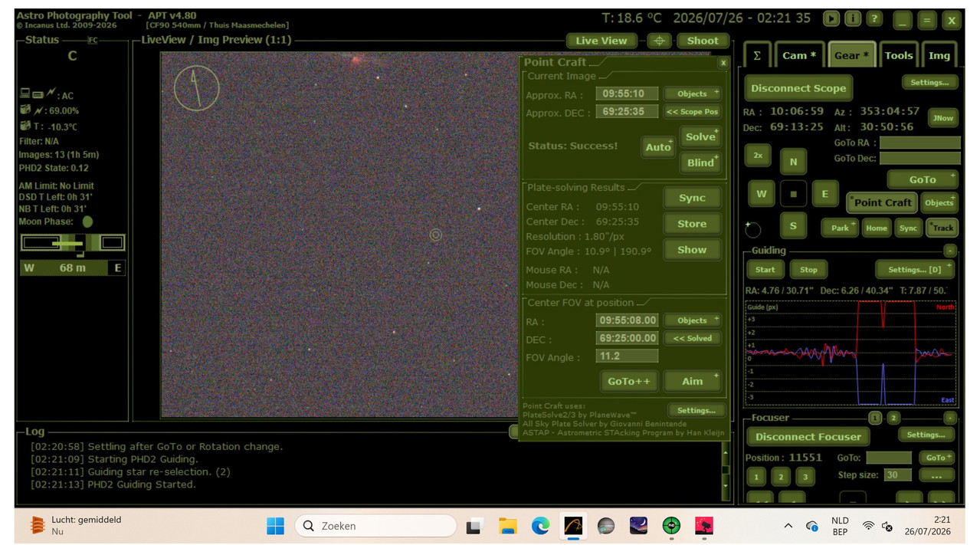980x545 pixels.
Task: Click the Approx. DEC field 69:25:35
Action: (628, 112)
